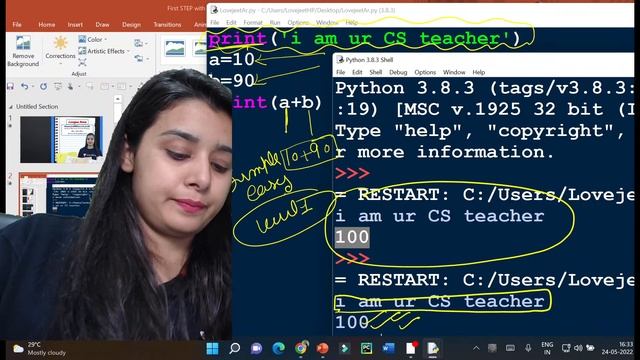Open Edit menu in IDLE editor window
This screenshot has height=360, width=640.
tap(231, 22)
